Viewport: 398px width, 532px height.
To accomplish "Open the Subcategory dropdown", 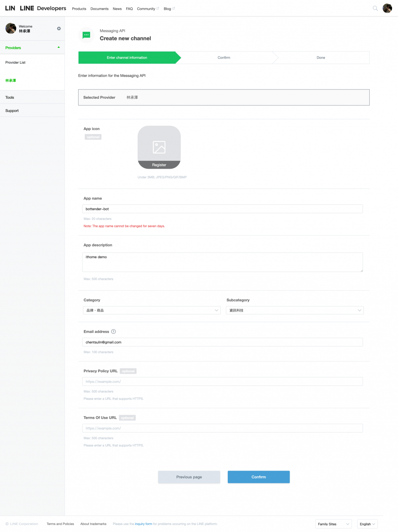I will tap(295, 310).
